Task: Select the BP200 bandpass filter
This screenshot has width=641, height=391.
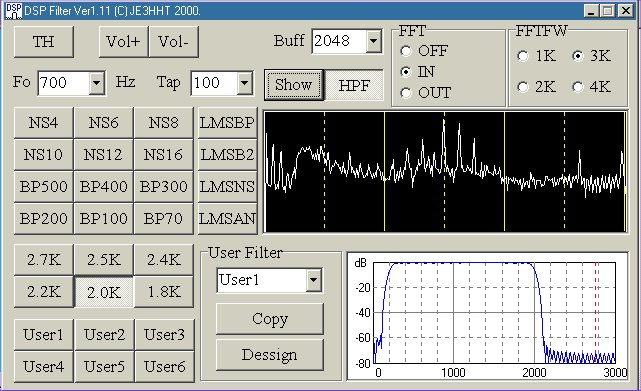Action: tap(44, 218)
